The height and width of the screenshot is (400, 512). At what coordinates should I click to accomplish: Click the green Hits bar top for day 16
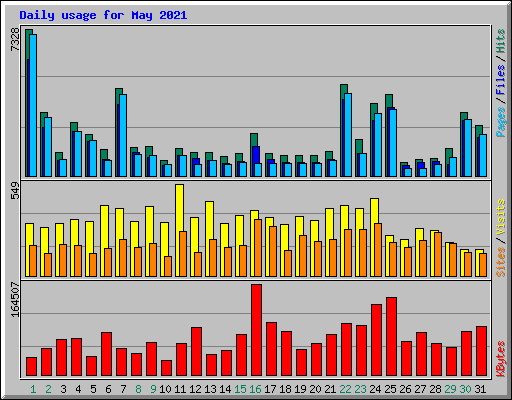(254, 139)
